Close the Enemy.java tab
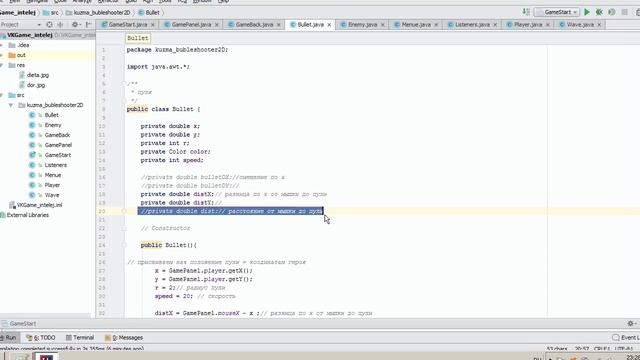 382,25
